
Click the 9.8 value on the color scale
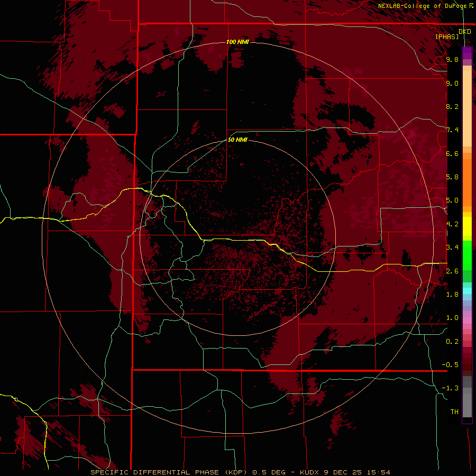pyautogui.click(x=452, y=59)
